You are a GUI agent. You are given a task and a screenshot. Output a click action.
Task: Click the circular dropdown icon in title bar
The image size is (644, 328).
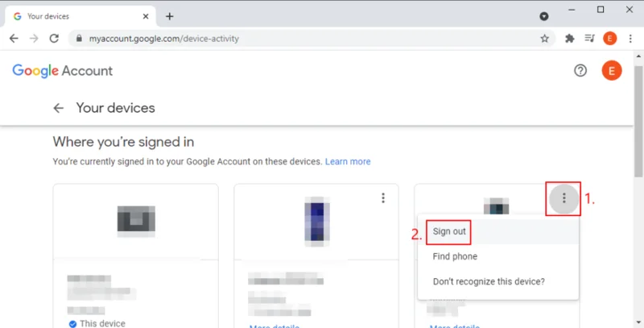click(544, 16)
